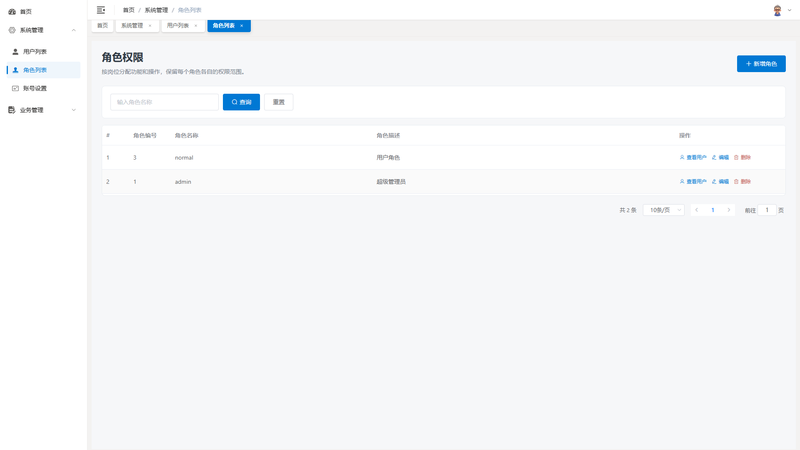Viewport: 800px width, 450px height.
Task: Click the 新增角色 button
Action: (761, 64)
